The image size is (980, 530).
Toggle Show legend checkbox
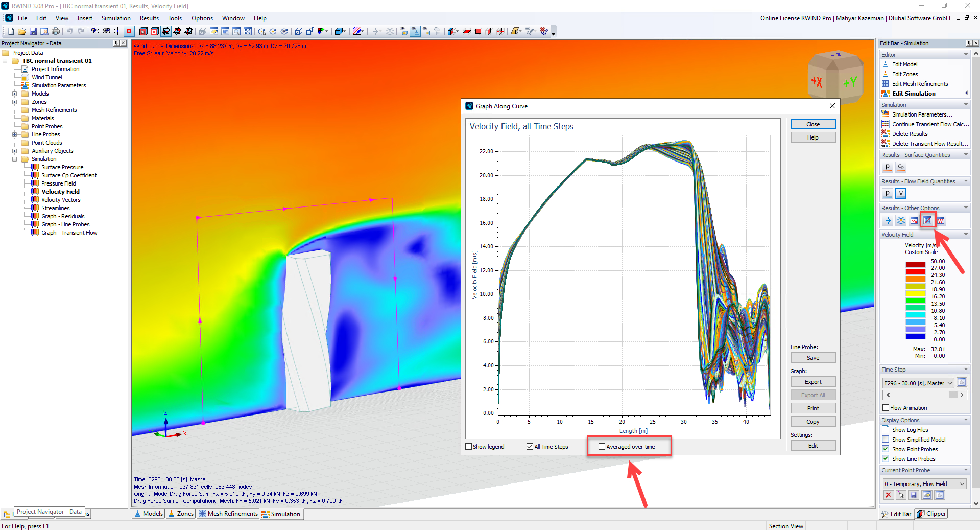click(x=469, y=447)
